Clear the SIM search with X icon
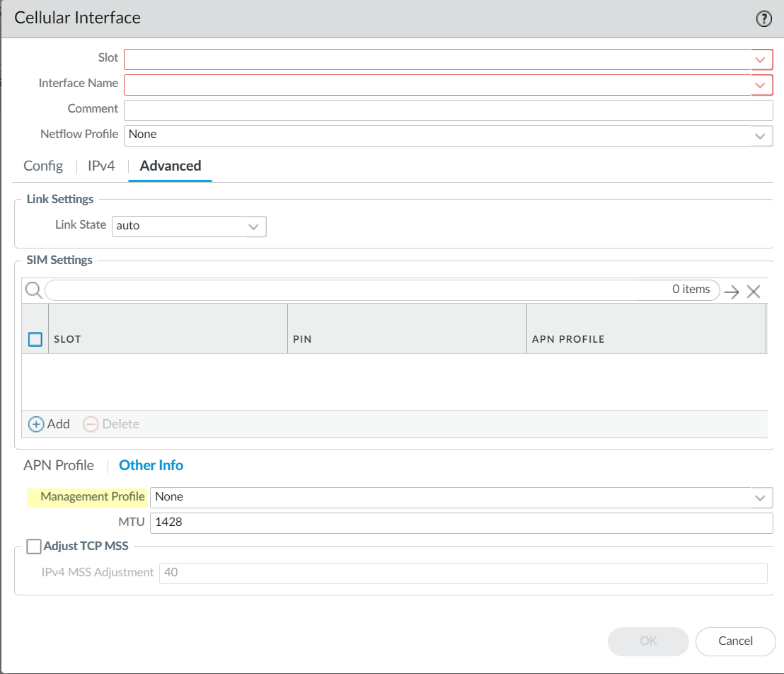784x674 pixels. coord(754,292)
